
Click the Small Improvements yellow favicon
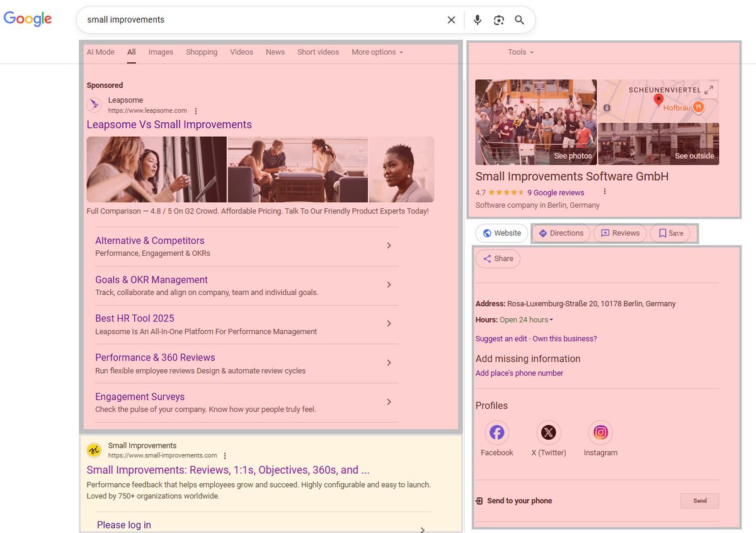coord(94,450)
